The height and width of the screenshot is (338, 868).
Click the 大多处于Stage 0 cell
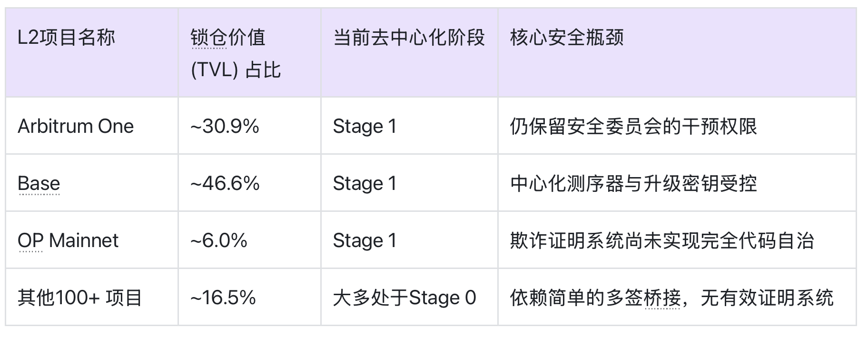(404, 298)
